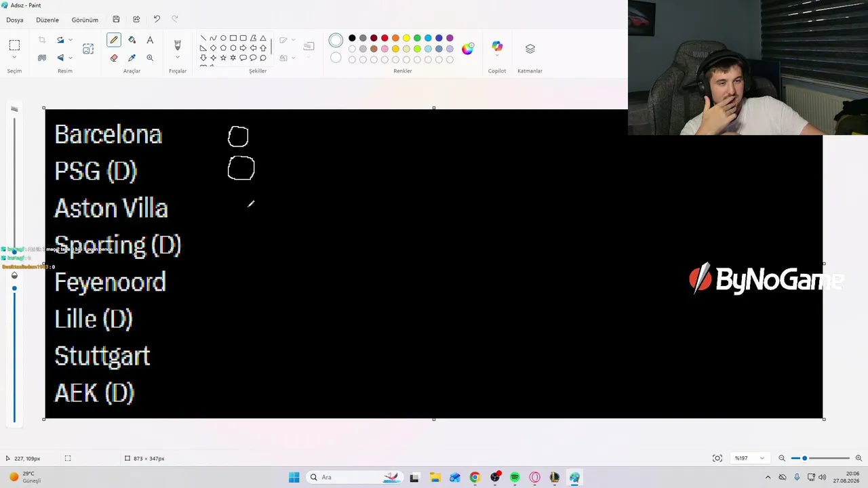Open the Windows Start menu

(x=294, y=477)
